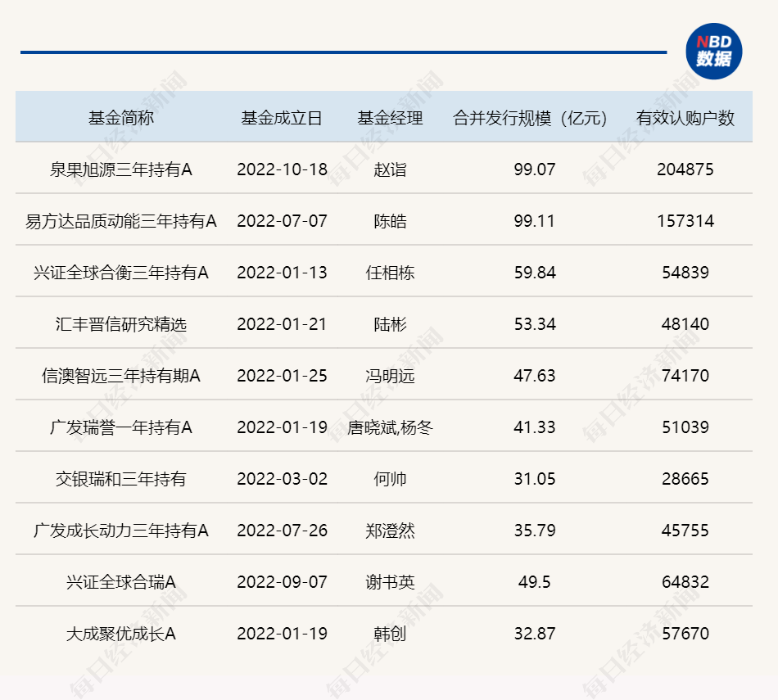Click subscriber count 51039
This screenshot has height=700, width=778.
click(x=685, y=427)
